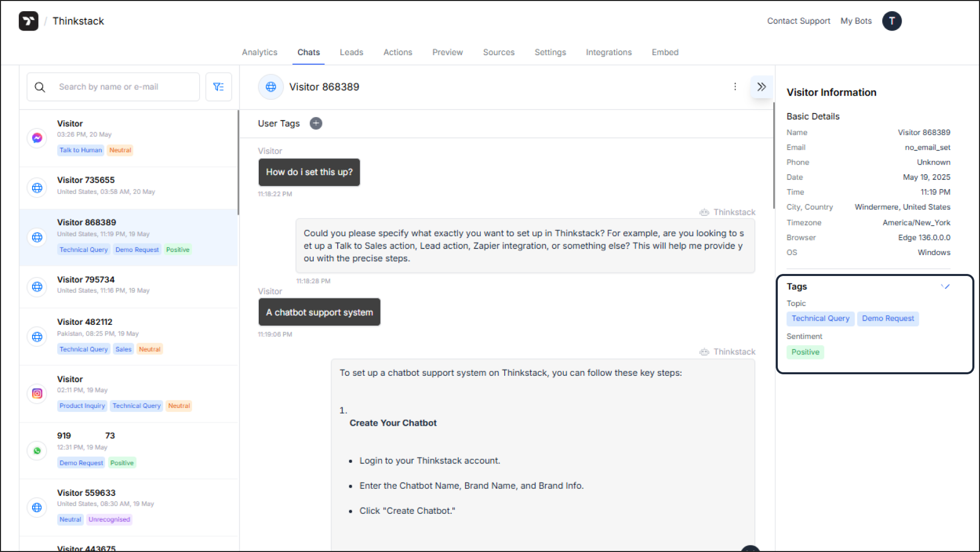Open the Preview tab
The height and width of the screenshot is (552, 980).
(448, 52)
